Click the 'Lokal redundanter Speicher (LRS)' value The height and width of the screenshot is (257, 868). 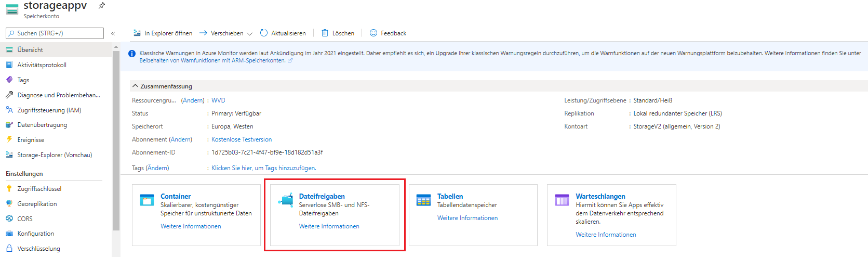[677, 113]
